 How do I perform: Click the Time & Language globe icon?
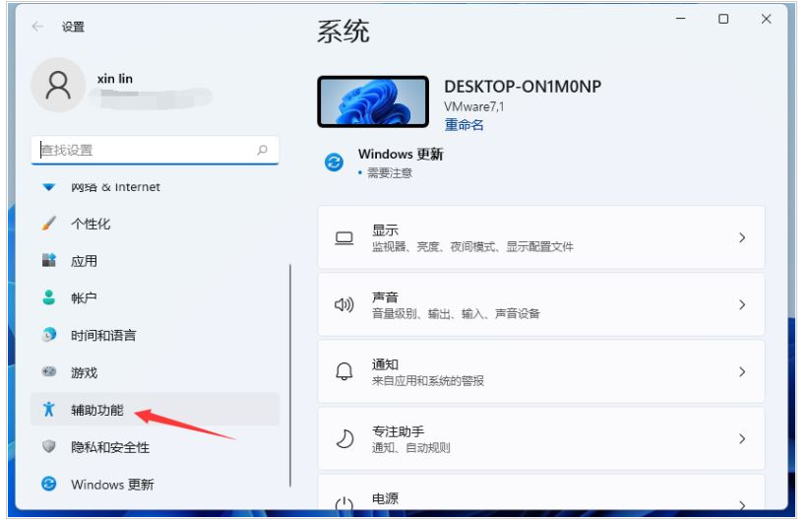[49, 335]
